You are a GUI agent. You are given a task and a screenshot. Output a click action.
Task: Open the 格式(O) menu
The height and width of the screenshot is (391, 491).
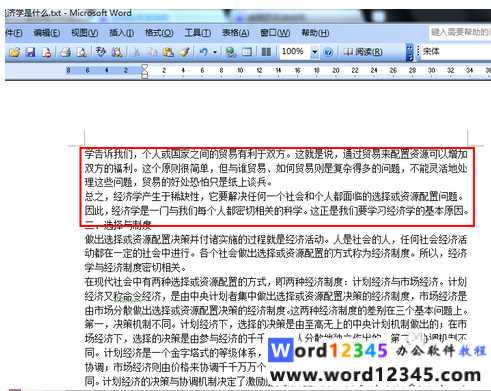(x=159, y=33)
